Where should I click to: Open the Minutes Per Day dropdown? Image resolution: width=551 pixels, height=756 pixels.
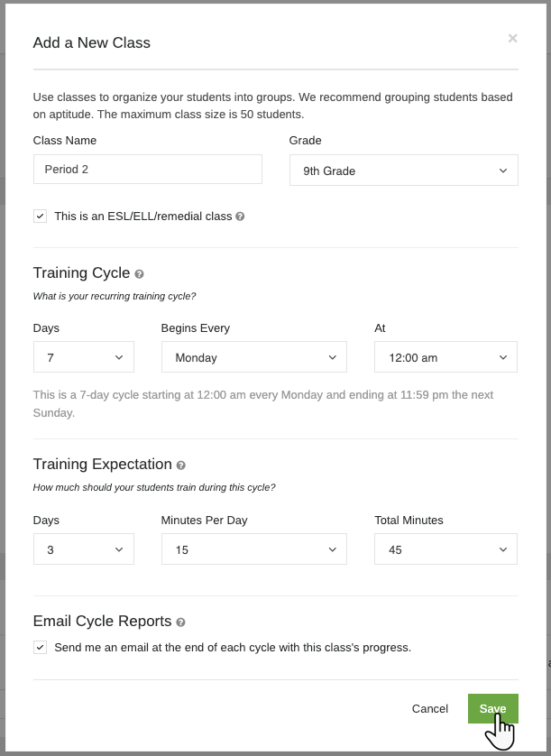pyautogui.click(x=253, y=549)
